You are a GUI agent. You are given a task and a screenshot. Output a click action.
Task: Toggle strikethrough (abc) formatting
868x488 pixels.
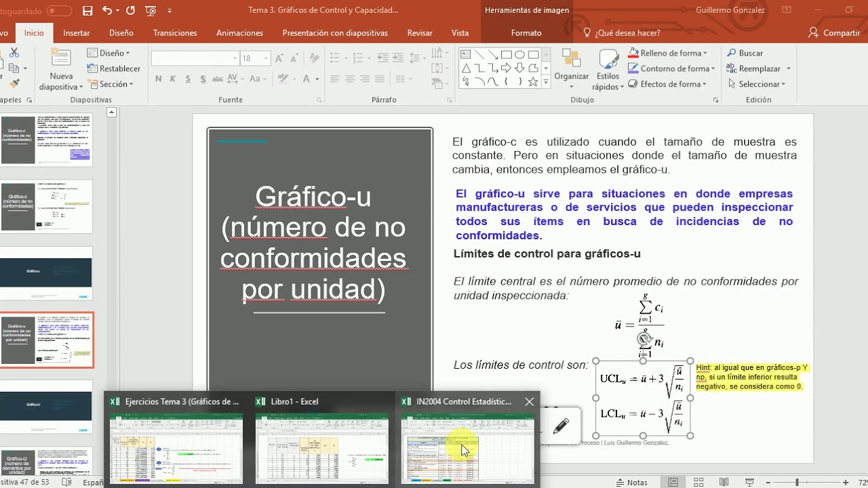tap(218, 79)
